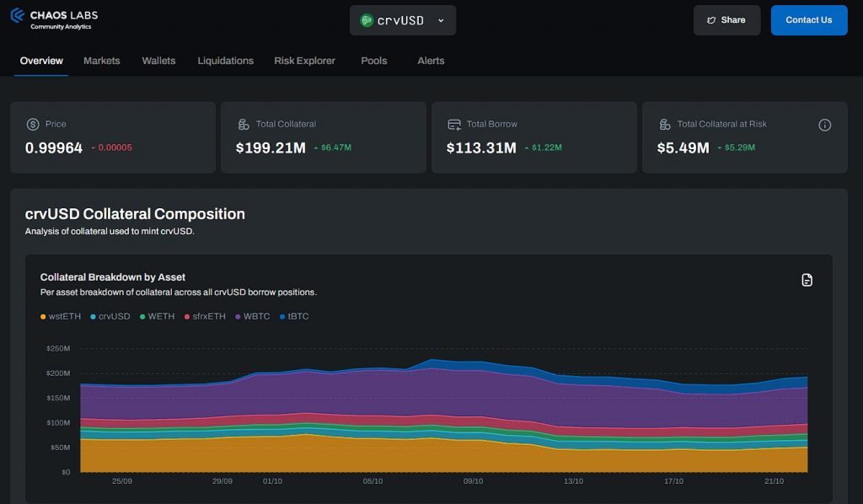Click the blue tBTC legend color dot
The height and width of the screenshot is (504, 863).
coord(282,317)
